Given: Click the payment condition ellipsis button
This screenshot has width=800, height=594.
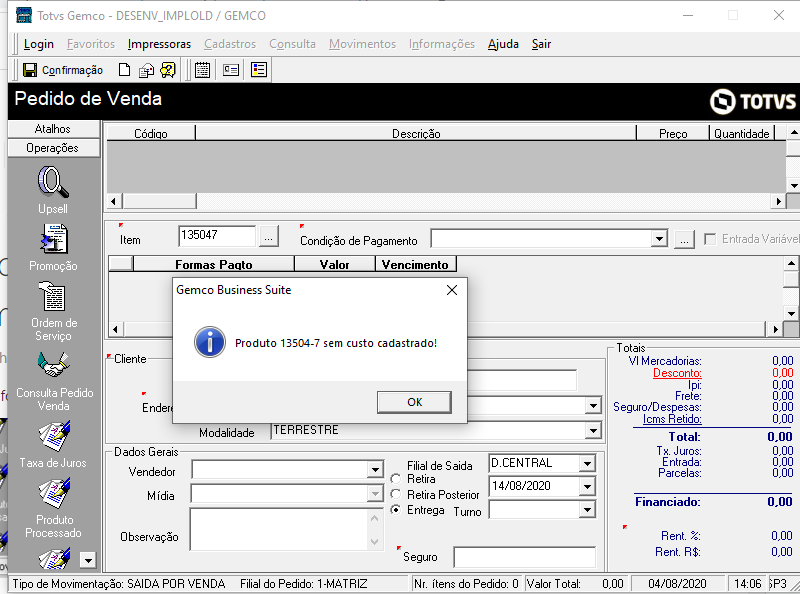Looking at the screenshot, I should click(x=684, y=239).
